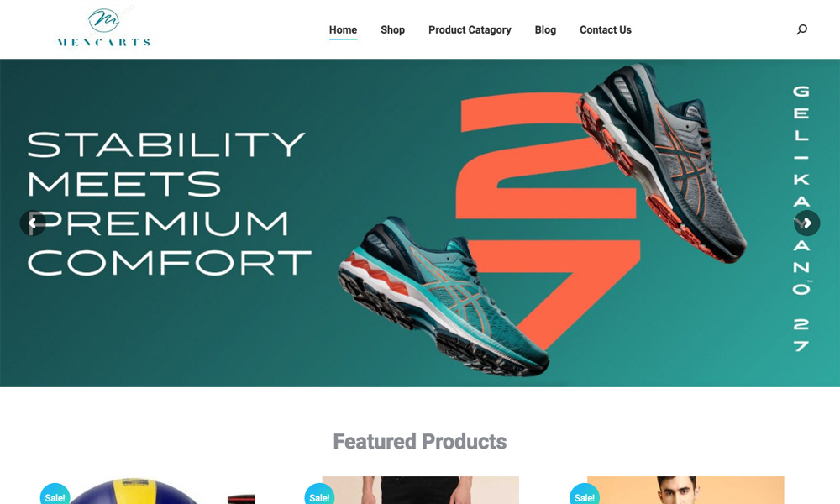Open the Contact Us page

pyautogui.click(x=606, y=30)
